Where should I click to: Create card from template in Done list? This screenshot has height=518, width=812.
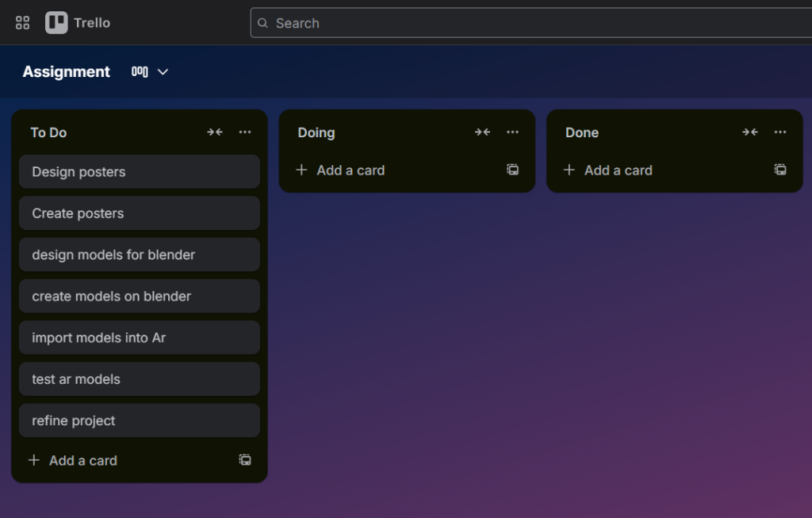point(780,170)
